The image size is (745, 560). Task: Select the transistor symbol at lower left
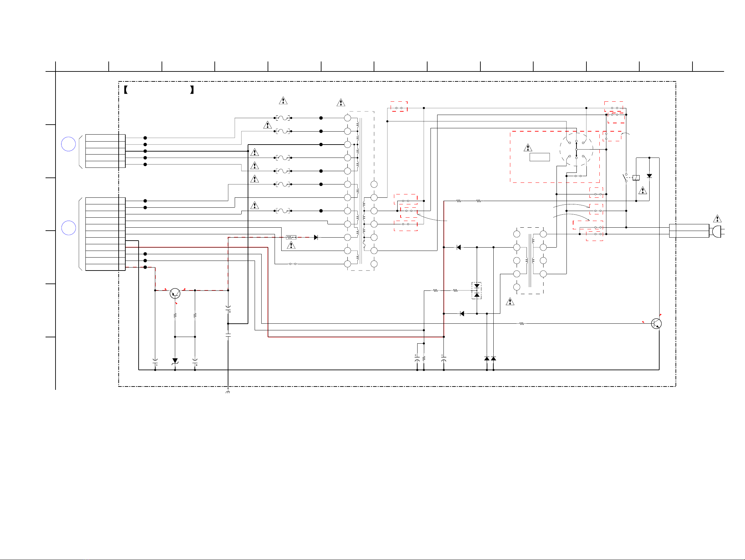[175, 294]
